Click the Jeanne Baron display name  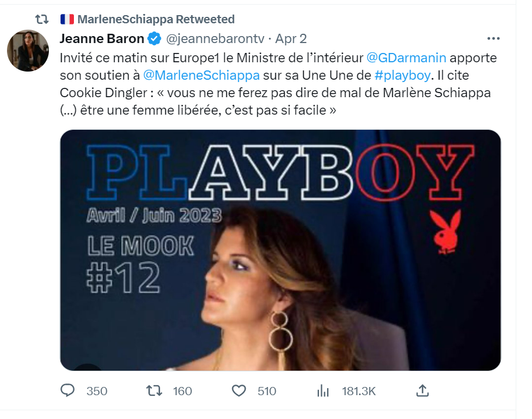click(x=102, y=39)
